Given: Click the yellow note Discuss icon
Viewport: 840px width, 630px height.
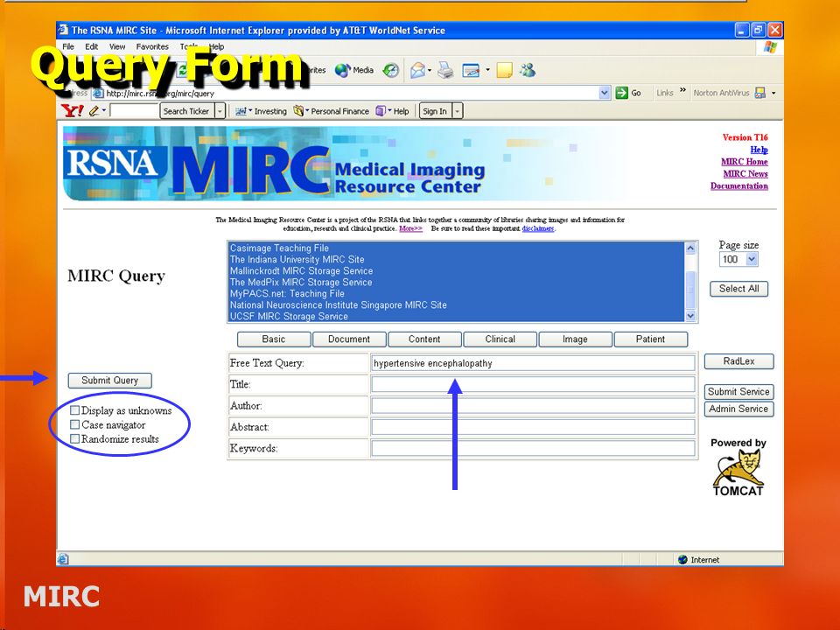Looking at the screenshot, I should click(504, 70).
